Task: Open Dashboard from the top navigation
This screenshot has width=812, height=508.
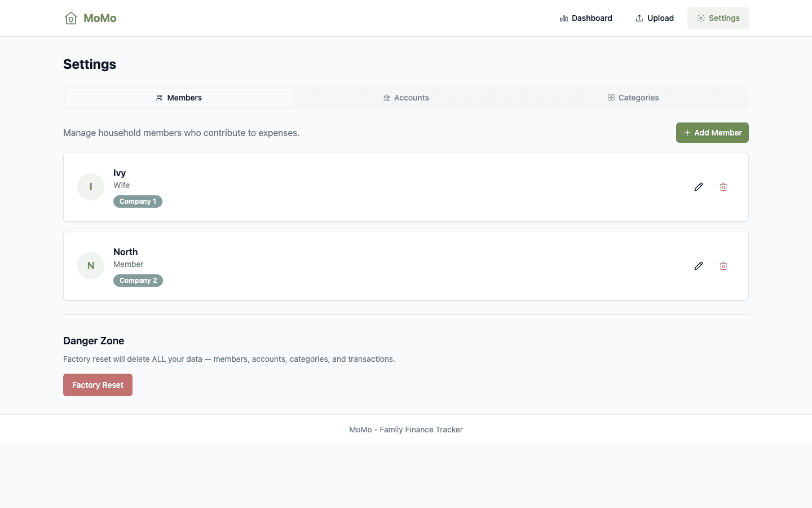Action: click(x=592, y=17)
